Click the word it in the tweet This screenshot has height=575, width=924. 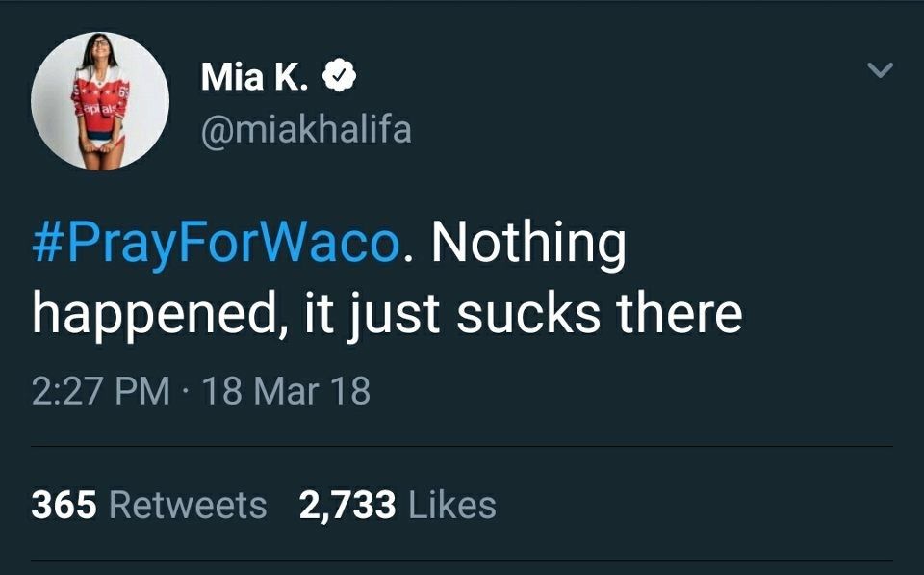pyautogui.click(x=318, y=315)
